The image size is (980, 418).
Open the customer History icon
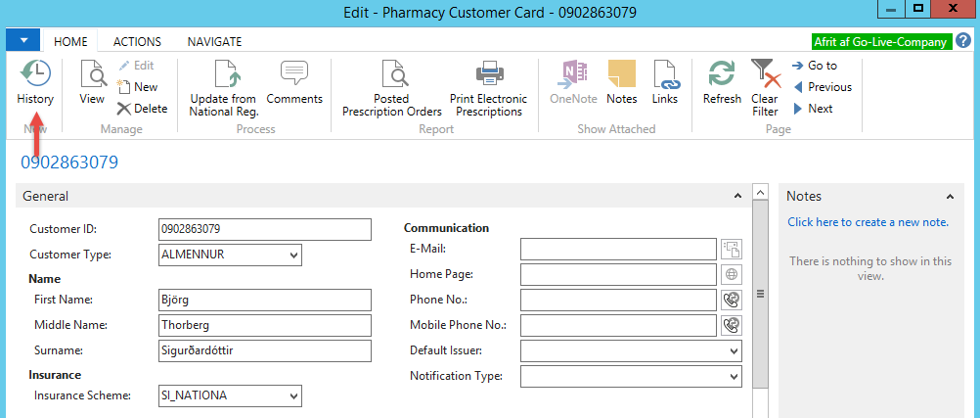[35, 75]
